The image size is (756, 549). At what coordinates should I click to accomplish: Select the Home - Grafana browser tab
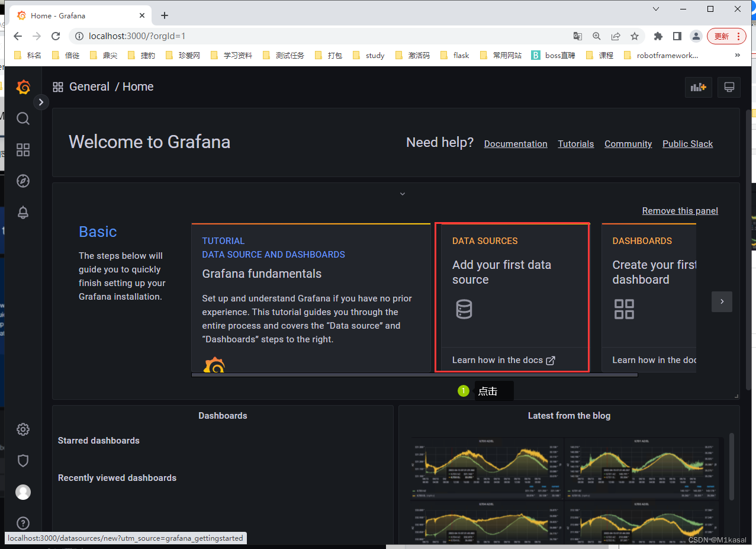click(x=82, y=16)
